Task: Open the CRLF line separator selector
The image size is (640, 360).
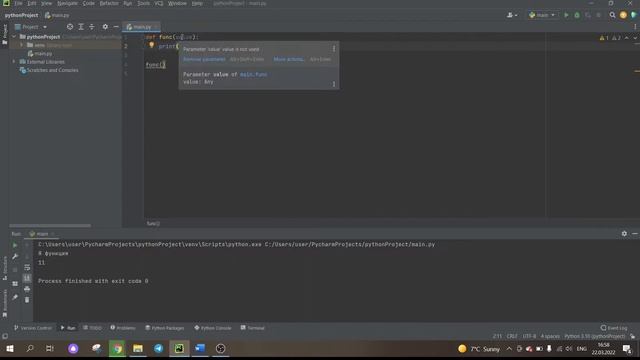Action: pyautogui.click(x=512, y=336)
